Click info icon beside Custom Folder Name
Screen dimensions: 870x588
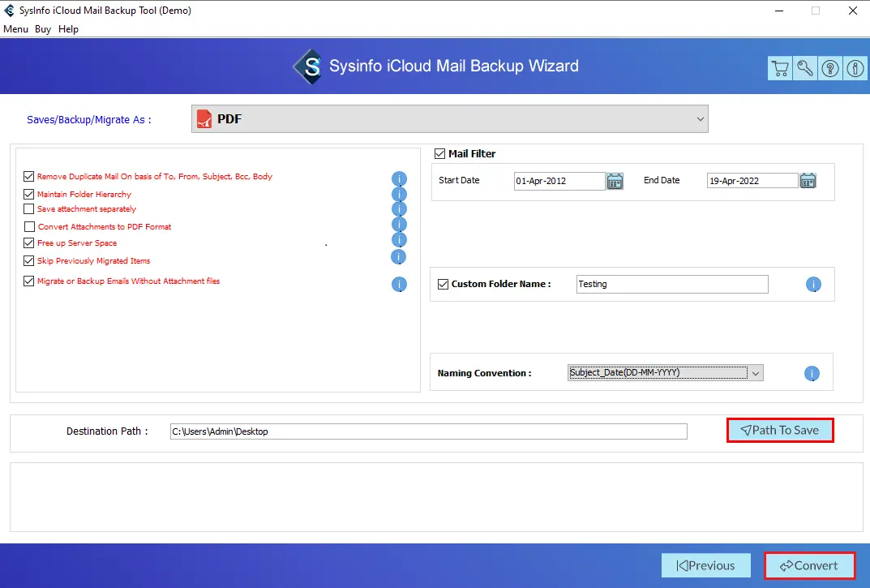[813, 285]
